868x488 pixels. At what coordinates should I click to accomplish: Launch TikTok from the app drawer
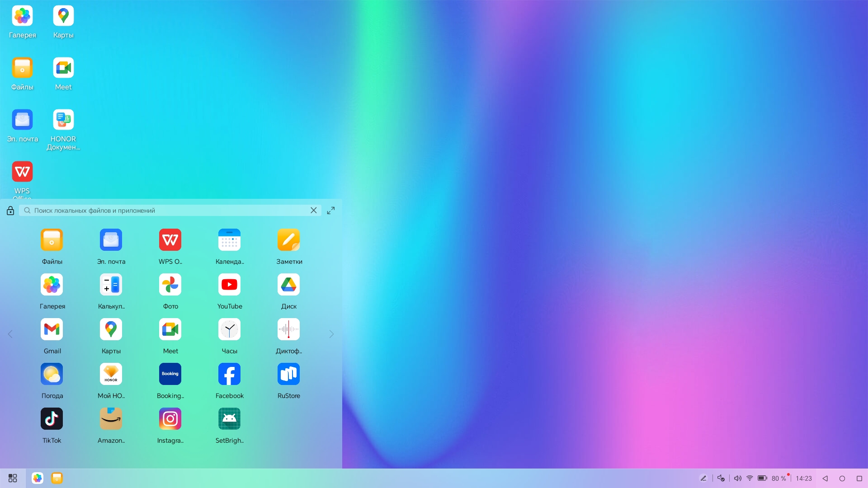pos(52,419)
